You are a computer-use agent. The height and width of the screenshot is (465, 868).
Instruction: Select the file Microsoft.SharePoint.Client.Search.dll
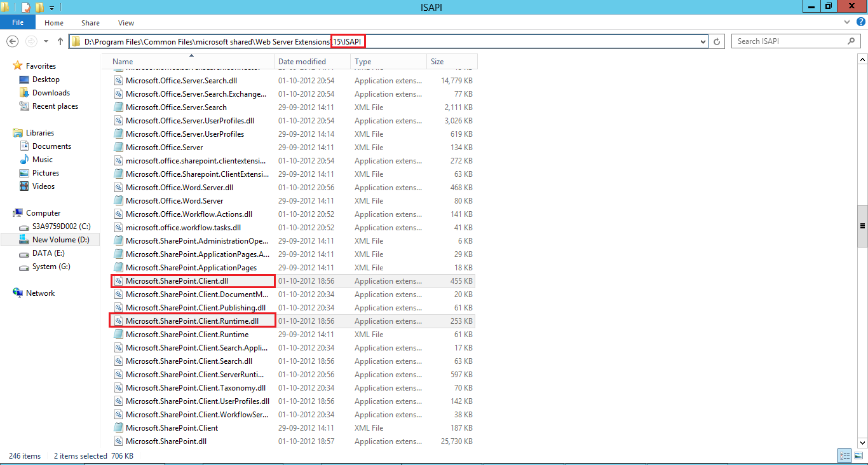189,361
